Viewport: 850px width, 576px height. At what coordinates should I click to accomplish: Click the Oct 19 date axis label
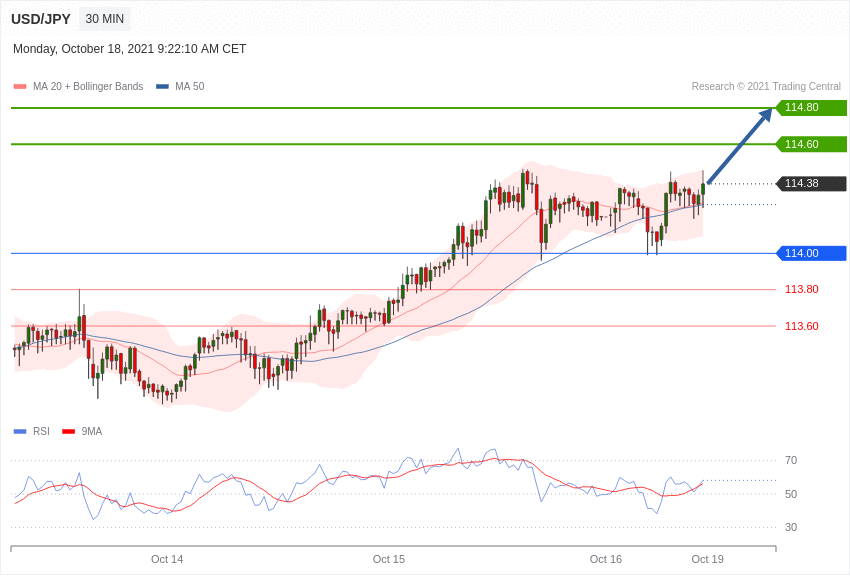[707, 559]
